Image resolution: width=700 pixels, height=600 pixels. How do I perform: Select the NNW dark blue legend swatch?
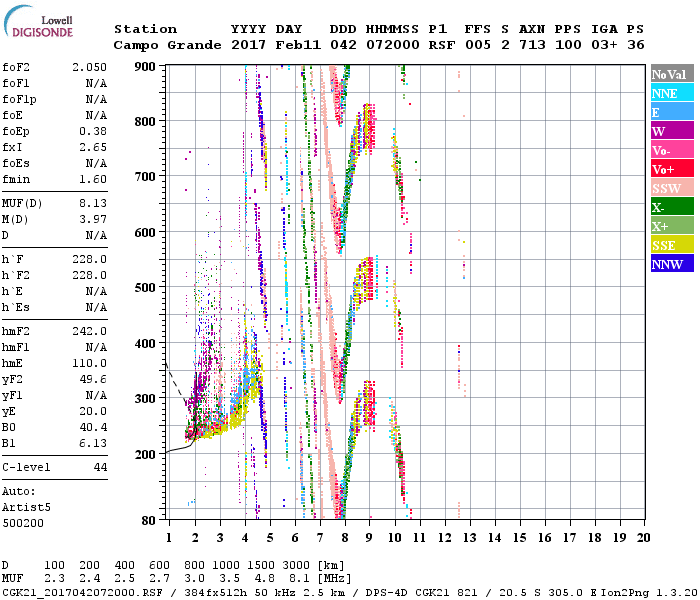668,264
